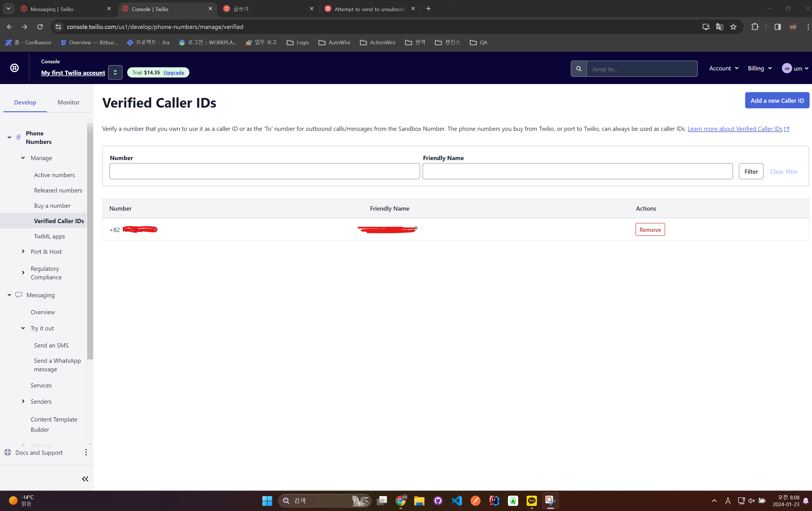Click Add a new Caller ID button
This screenshot has width=812, height=511.
tap(777, 100)
